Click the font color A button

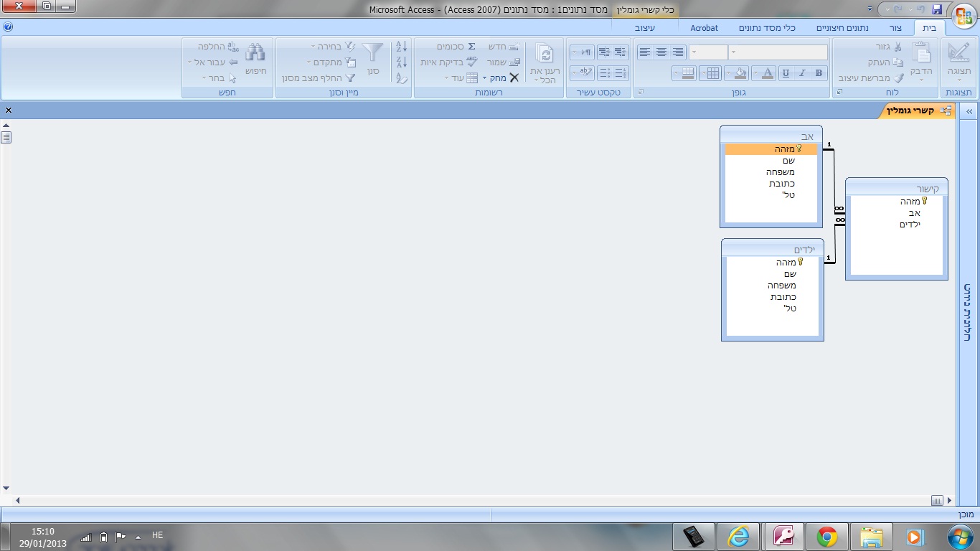point(768,73)
